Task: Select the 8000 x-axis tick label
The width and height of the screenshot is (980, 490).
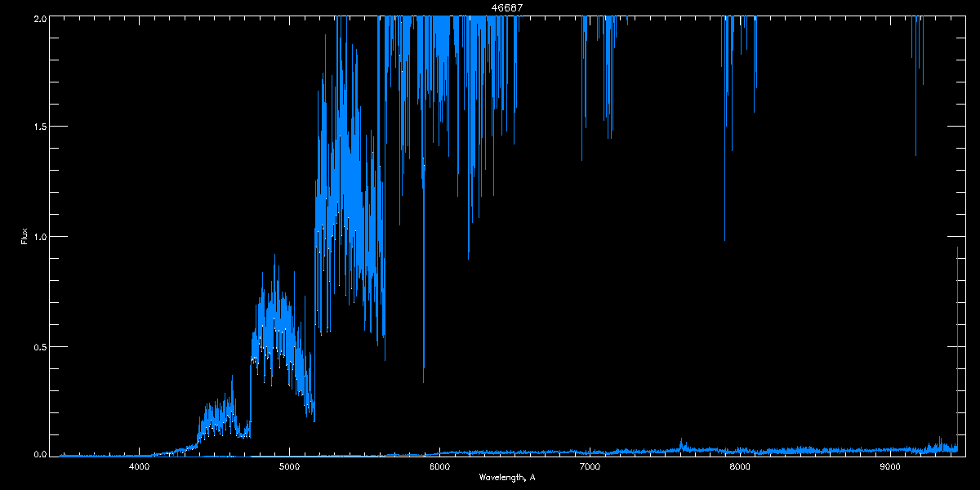Action: tap(740, 466)
